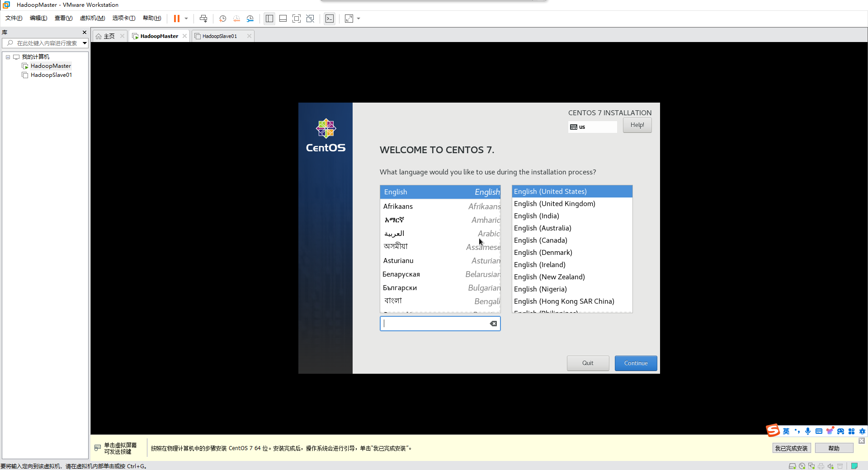This screenshot has width=868, height=470.
Task: Expand the stretch display options arrow
Action: click(359, 19)
